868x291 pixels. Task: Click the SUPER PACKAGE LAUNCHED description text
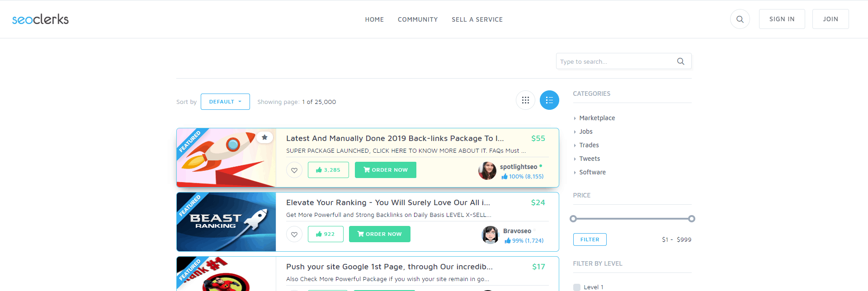tap(406, 151)
